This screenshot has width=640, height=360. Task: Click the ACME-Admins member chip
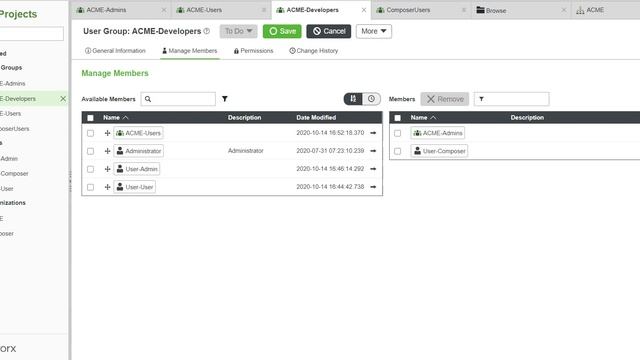(438, 133)
